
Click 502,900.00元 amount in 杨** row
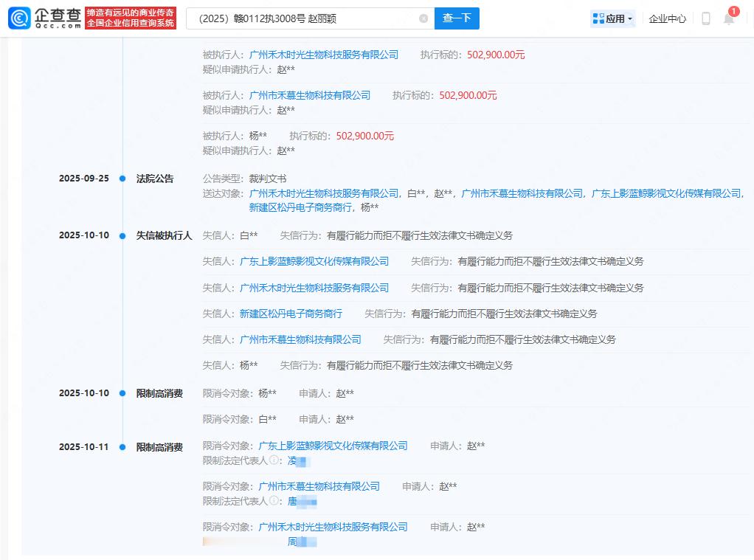point(365,136)
